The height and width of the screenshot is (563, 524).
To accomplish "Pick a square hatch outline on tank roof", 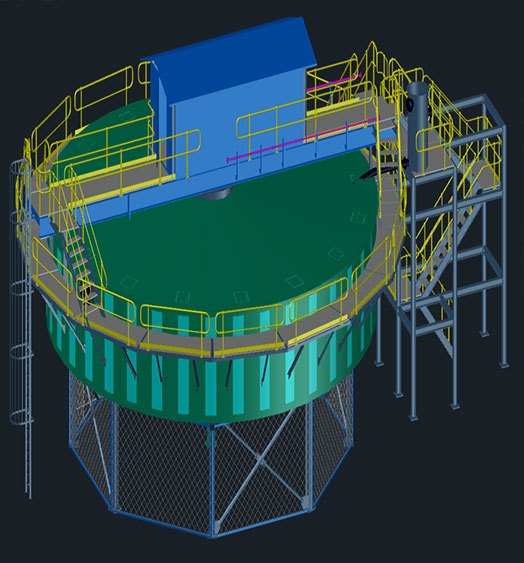I will point(295,281).
